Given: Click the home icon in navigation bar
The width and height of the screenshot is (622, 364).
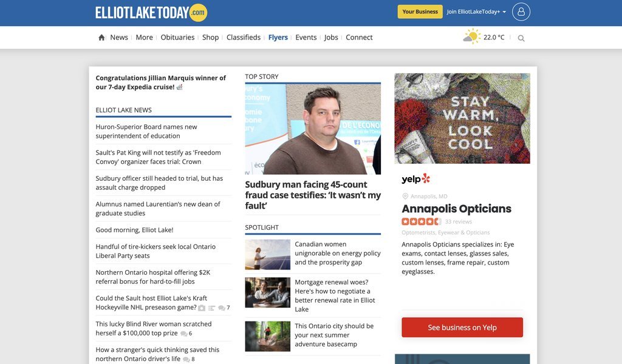Looking at the screenshot, I should point(101,38).
